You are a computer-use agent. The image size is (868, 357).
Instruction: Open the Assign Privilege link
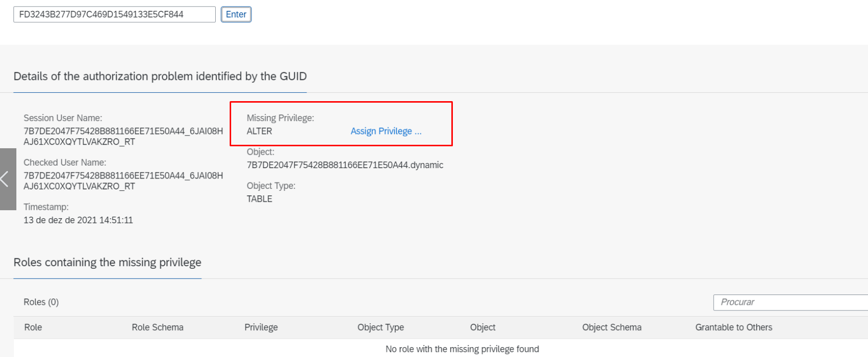click(x=386, y=131)
